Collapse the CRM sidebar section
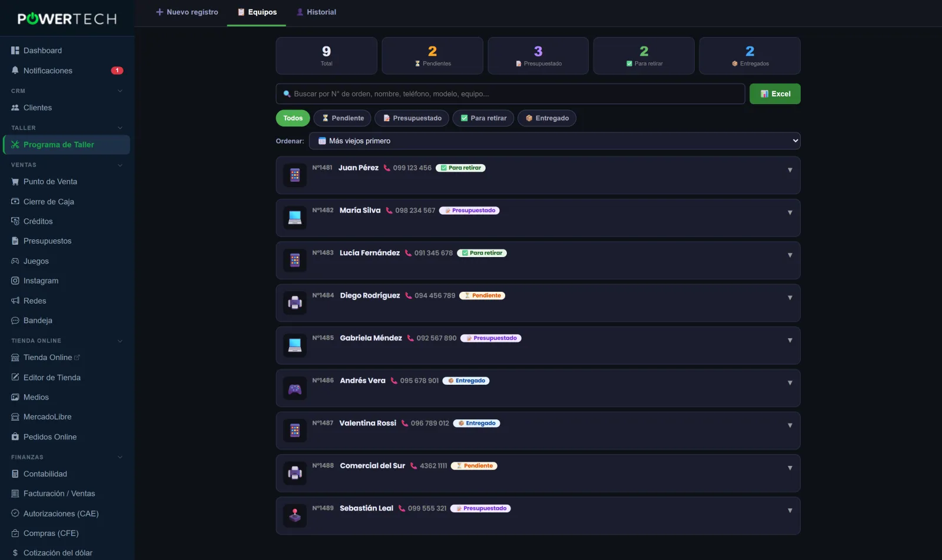This screenshot has width=942, height=560. coord(120,91)
